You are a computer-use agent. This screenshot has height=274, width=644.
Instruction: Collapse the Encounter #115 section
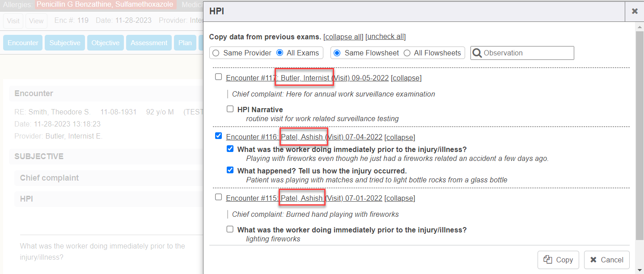[x=399, y=198]
